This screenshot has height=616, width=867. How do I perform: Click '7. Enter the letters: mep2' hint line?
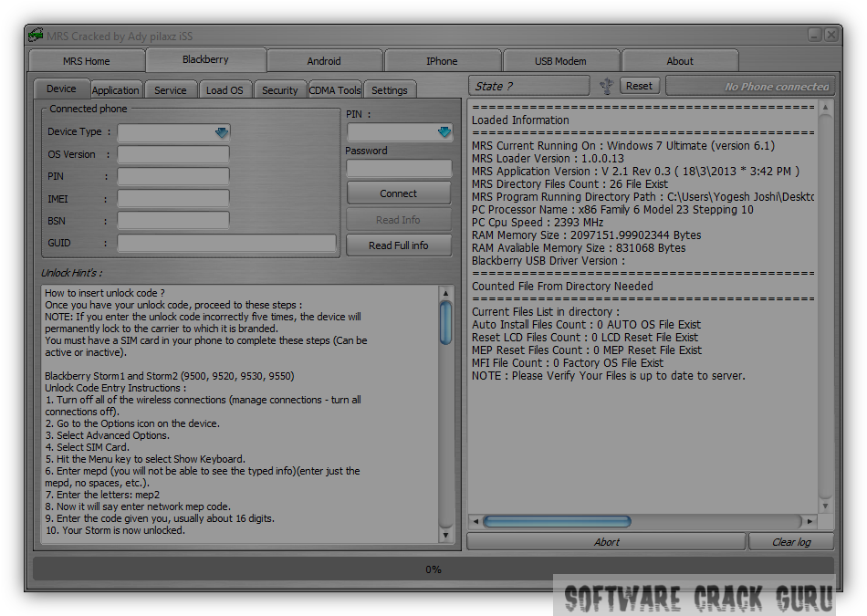(102, 495)
